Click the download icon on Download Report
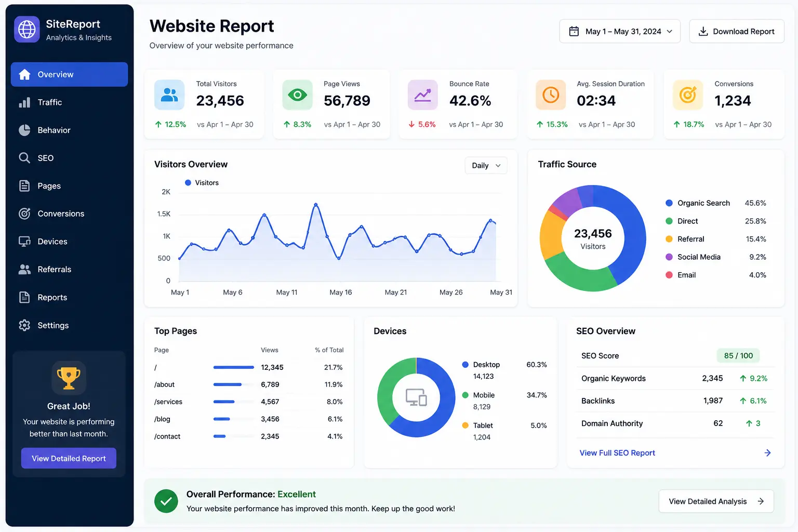The height and width of the screenshot is (532, 798). coord(703,31)
